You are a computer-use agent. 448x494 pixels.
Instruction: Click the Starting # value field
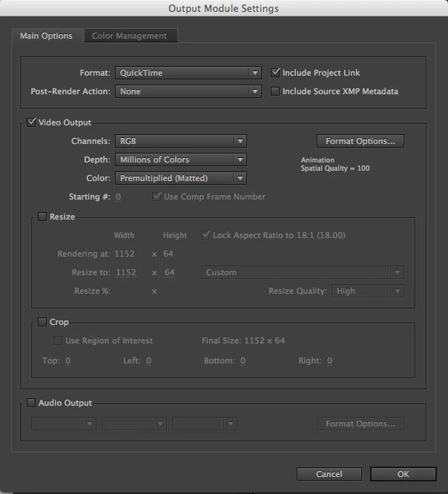point(118,197)
